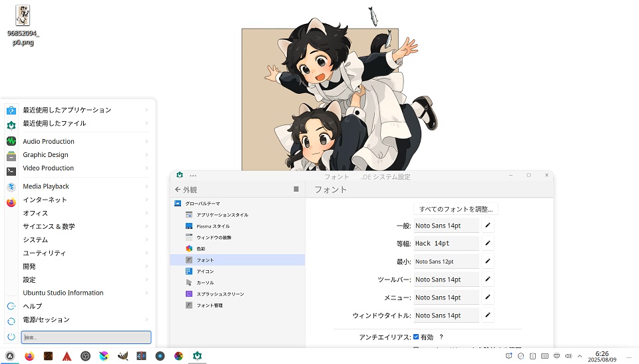
Task: Click the Firefox favorite icon in launcher sidebar
Action: [11, 202]
